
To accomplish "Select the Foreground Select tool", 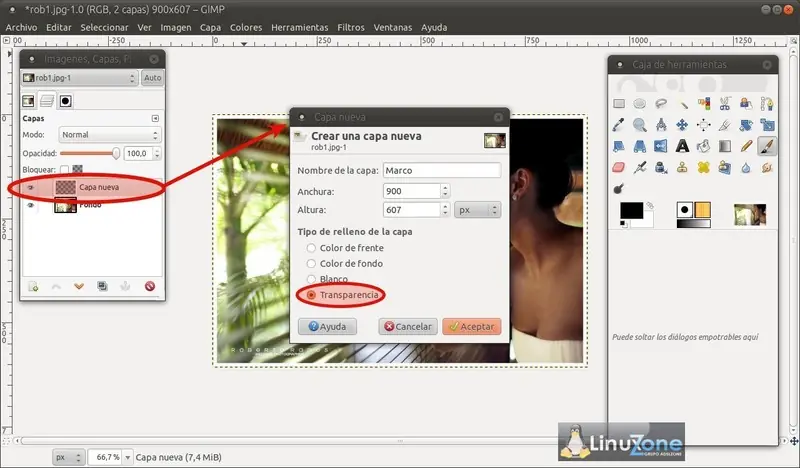I will click(746, 104).
